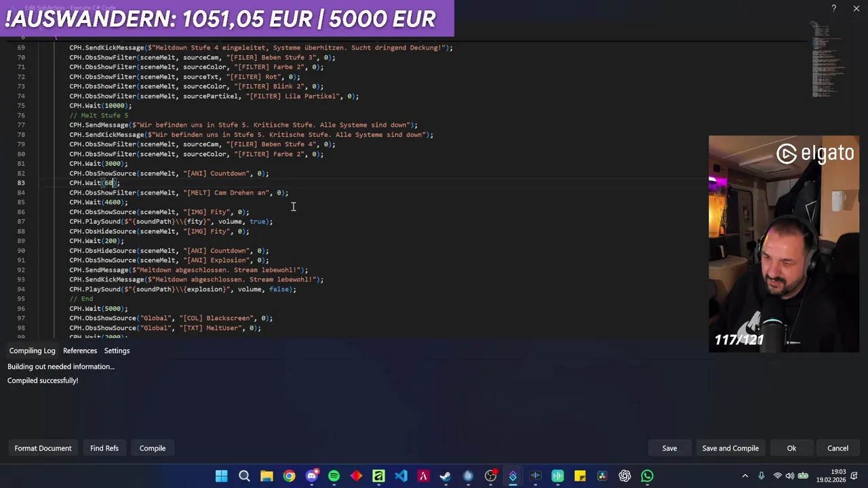This screenshot has height=488, width=868.
Task: Click line number 69 in gutter
Action: tap(21, 47)
